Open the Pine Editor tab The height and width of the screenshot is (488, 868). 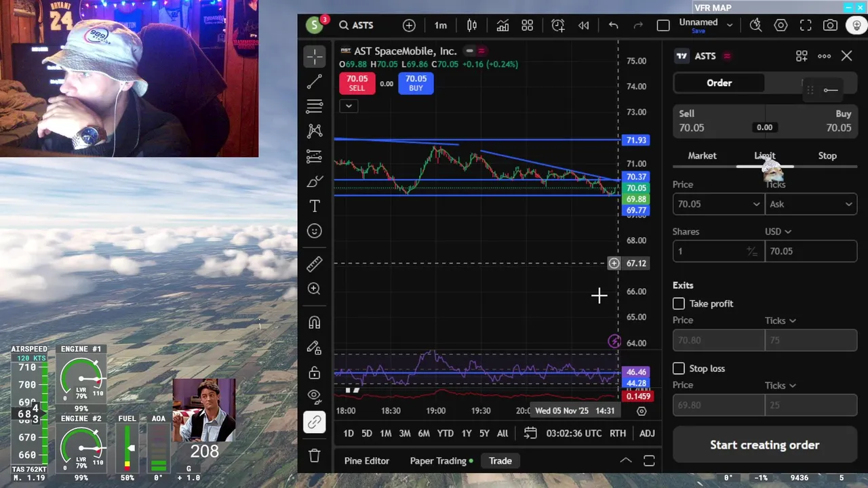[367, 461]
